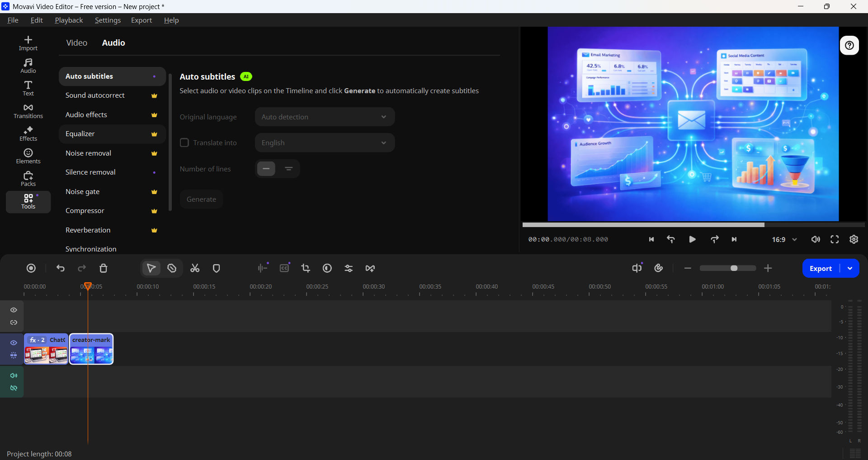Image resolution: width=868 pixels, height=460 pixels.
Task: Delete the selected clip with trash icon
Action: click(x=104, y=268)
